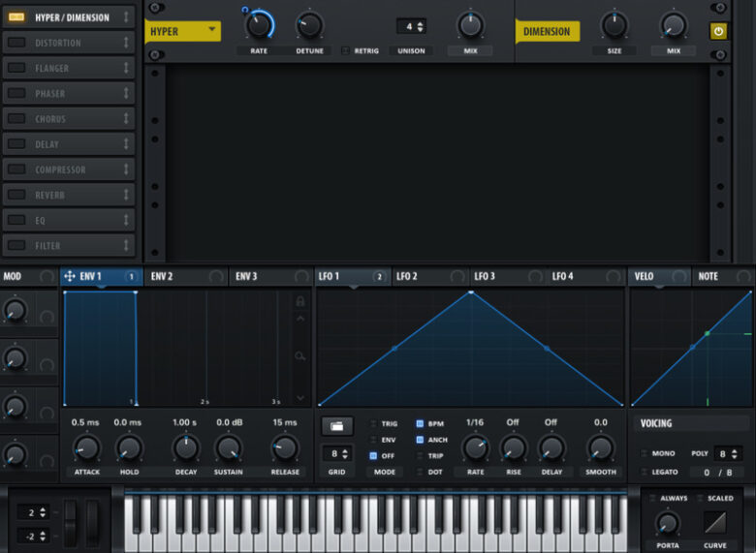Screen dimensions: 756x553
Task: Toggle Hyper/Dimension effect enable LED
Action: click(16, 17)
